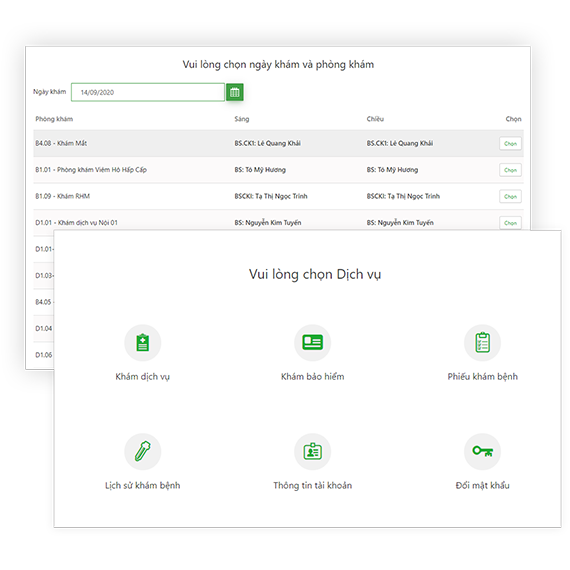Select D1.01 - Khám dịch vụ Nội 01 text
Screen dimensions: 570x570
[76, 222]
